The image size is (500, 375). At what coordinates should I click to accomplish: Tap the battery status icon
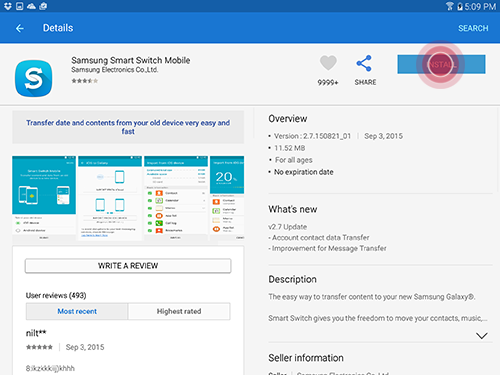pyautogui.click(x=460, y=6)
